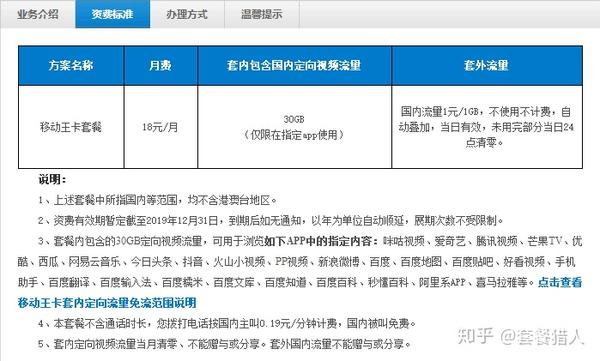This screenshot has width=600, height=361.
Task: Click note 4 about 0.19元/分钟 call charges
Action: 227,324
